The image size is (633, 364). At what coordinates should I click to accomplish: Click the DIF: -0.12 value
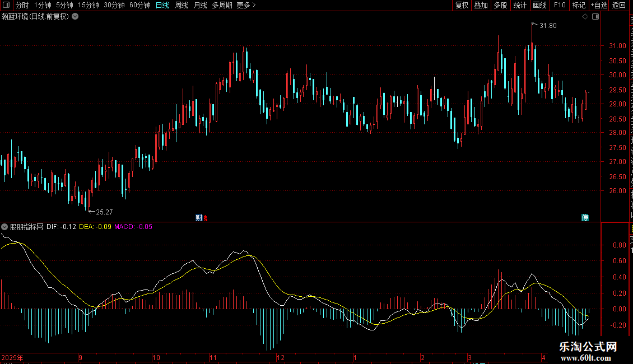[x=62, y=227]
